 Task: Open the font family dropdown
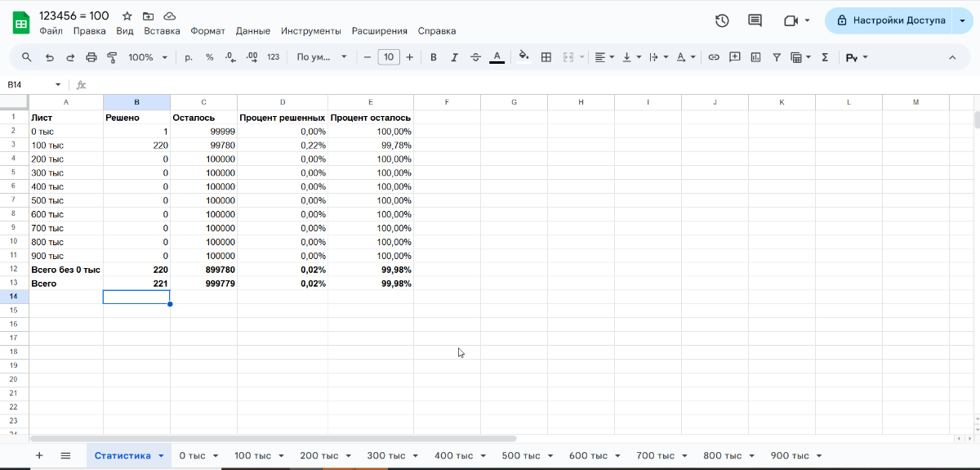point(322,57)
